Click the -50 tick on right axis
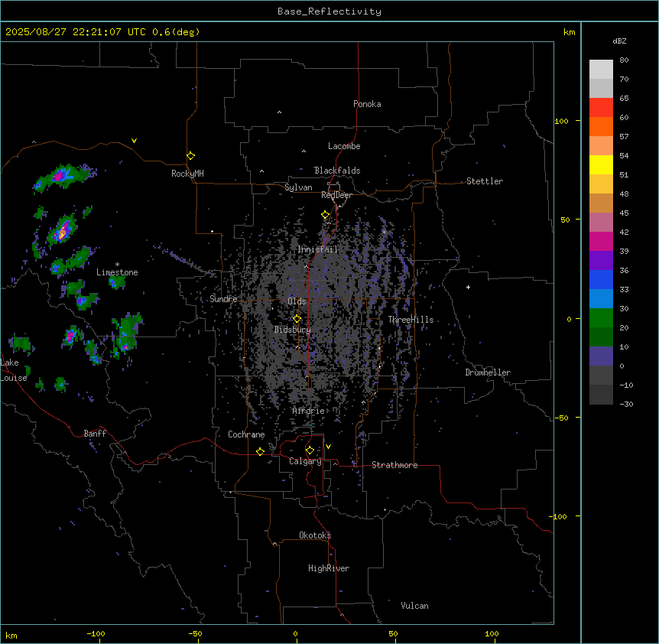 point(561,418)
